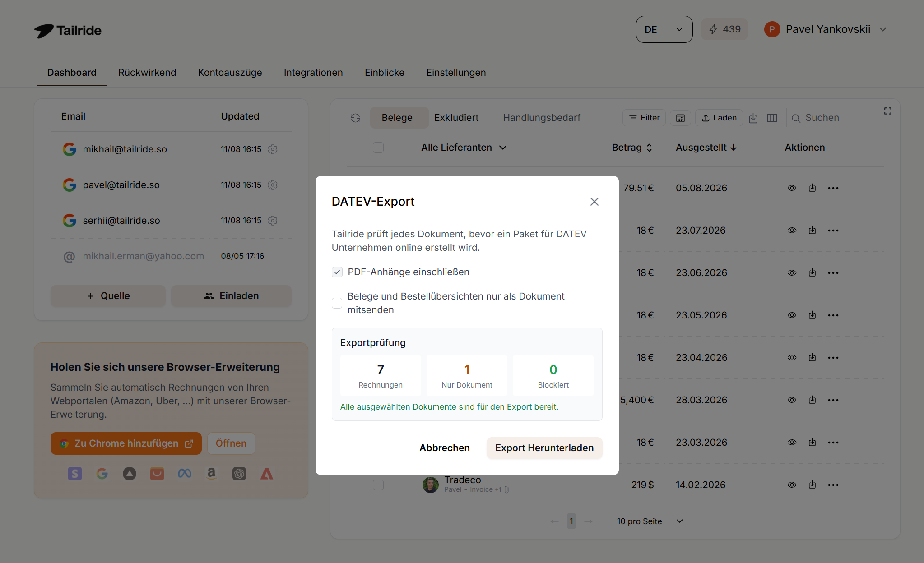Open the Alle Lieferanten dropdown
Viewport: 924px width, 563px height.
click(x=464, y=148)
